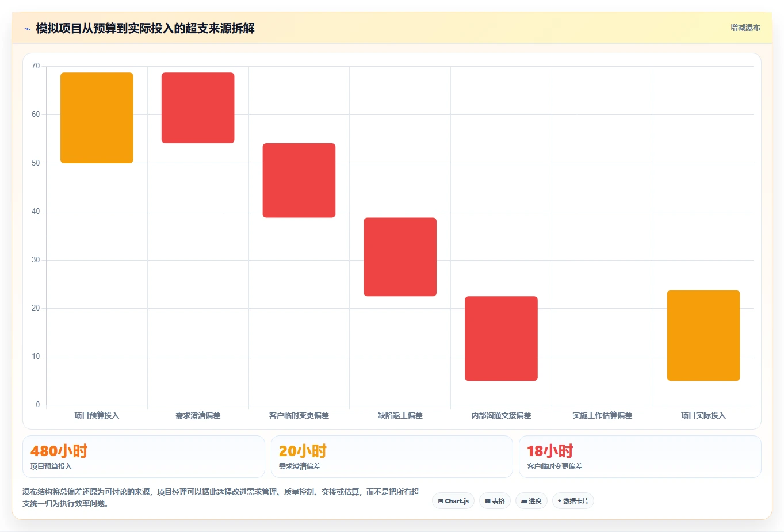Open the 480小时 项目预算投入 card

[144, 457]
